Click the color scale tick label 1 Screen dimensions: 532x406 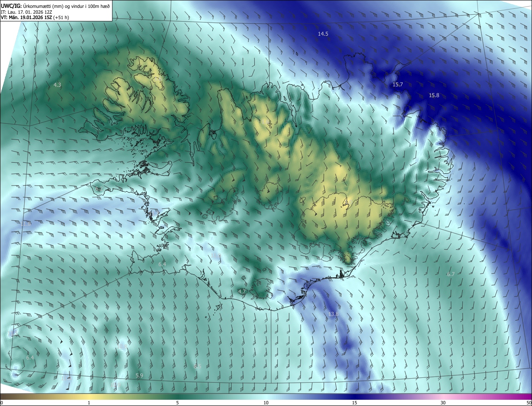click(89, 403)
